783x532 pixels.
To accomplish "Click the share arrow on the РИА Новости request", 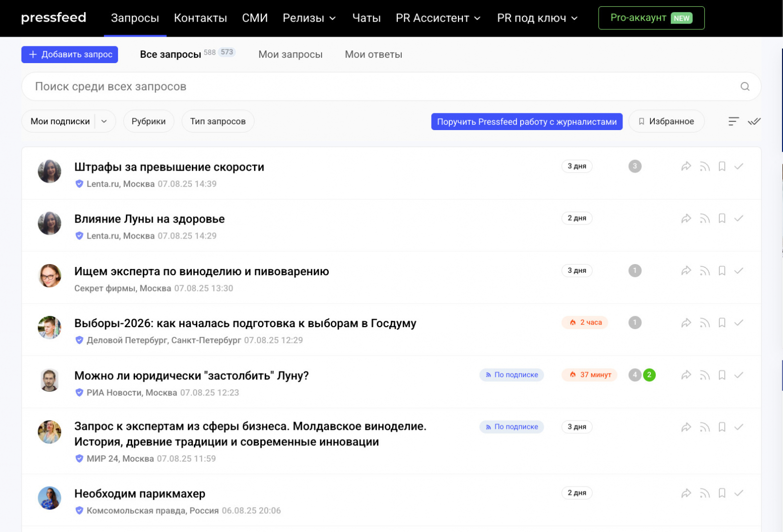I will click(x=686, y=375).
